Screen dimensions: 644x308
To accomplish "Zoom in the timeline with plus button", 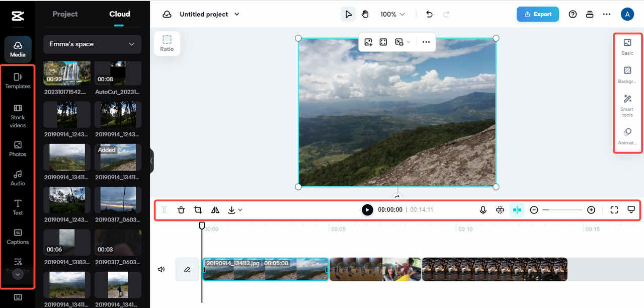I will tap(591, 210).
